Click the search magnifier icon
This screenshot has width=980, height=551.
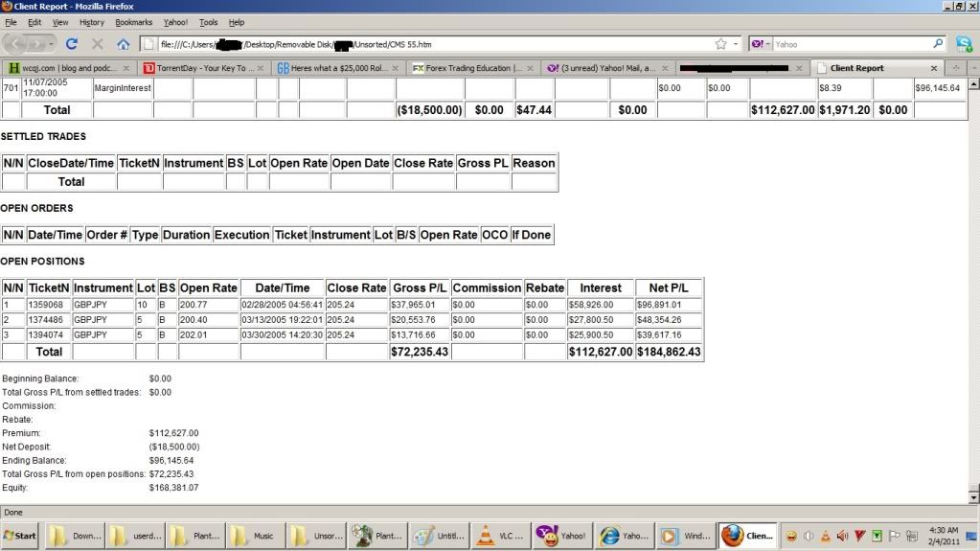pos(938,44)
